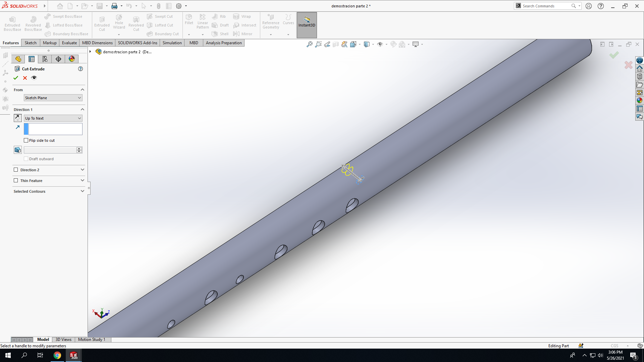644x362 pixels.
Task: Toggle detailed preview eye icon
Action: coord(34,78)
